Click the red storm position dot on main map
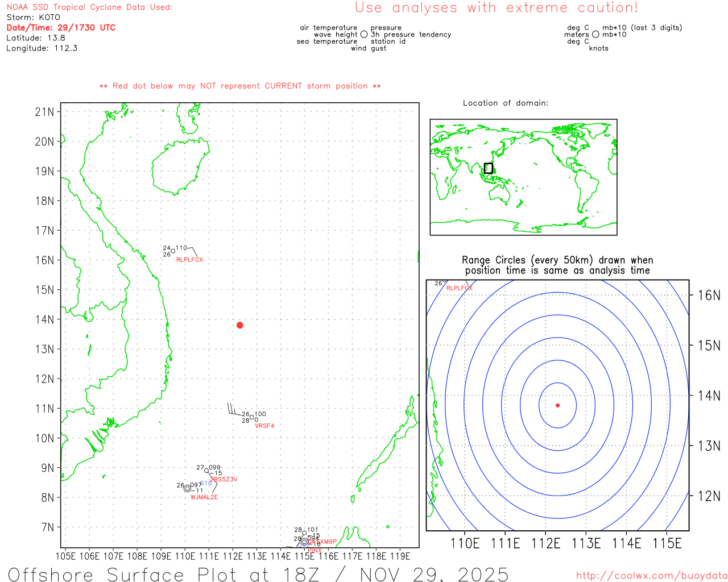This screenshot has height=582, width=728. pyautogui.click(x=240, y=325)
